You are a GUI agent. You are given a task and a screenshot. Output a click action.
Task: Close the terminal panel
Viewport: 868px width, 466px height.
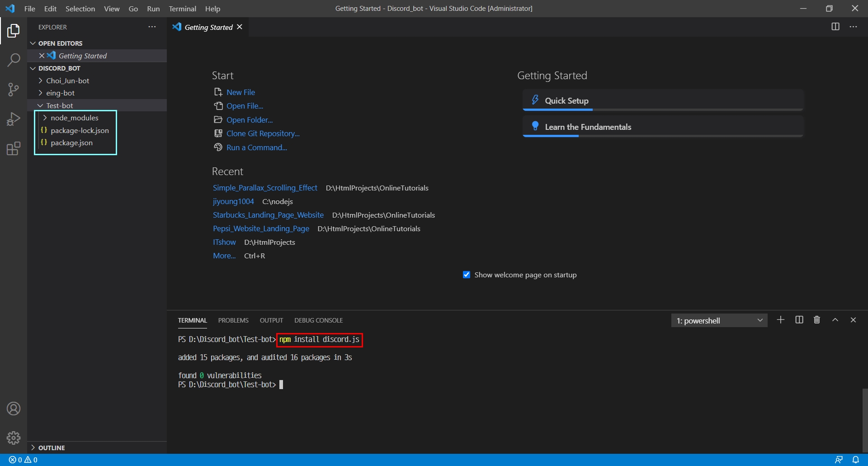click(853, 320)
